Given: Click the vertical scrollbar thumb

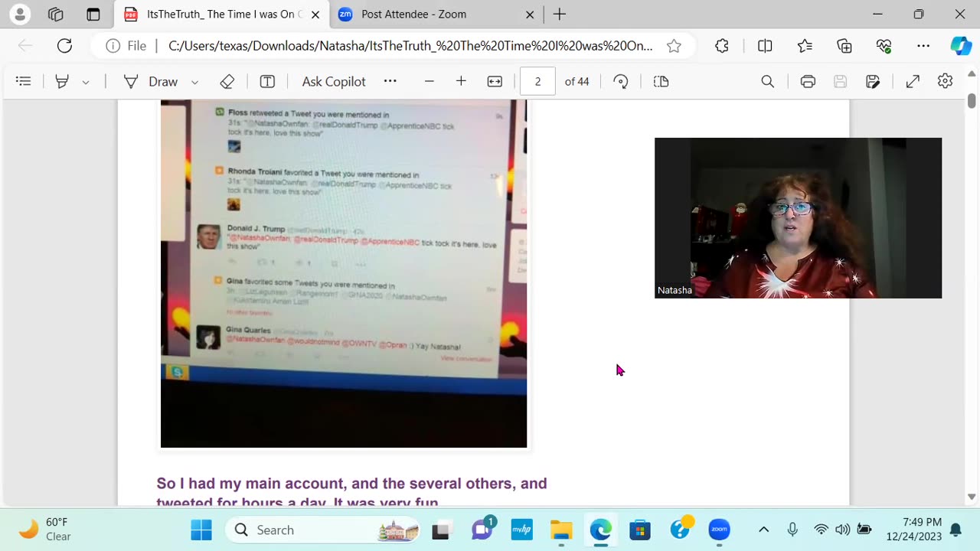Looking at the screenshot, I should pyautogui.click(x=972, y=101).
